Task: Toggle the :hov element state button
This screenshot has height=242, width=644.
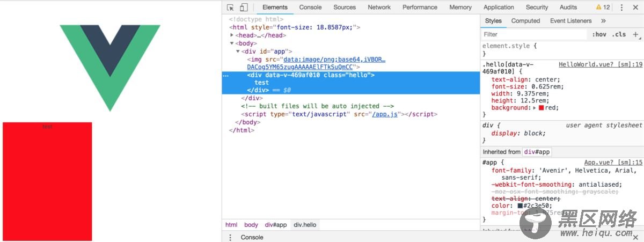Action: coord(599,34)
